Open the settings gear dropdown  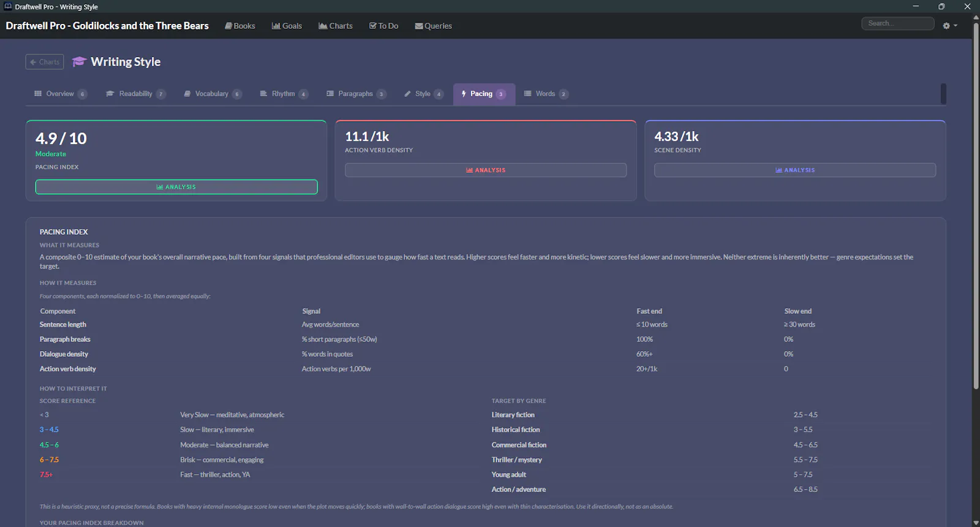click(950, 26)
